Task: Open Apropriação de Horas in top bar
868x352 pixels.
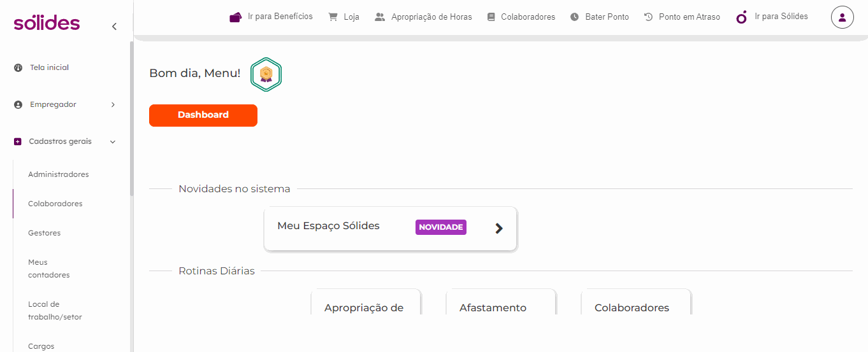Action: point(431,17)
